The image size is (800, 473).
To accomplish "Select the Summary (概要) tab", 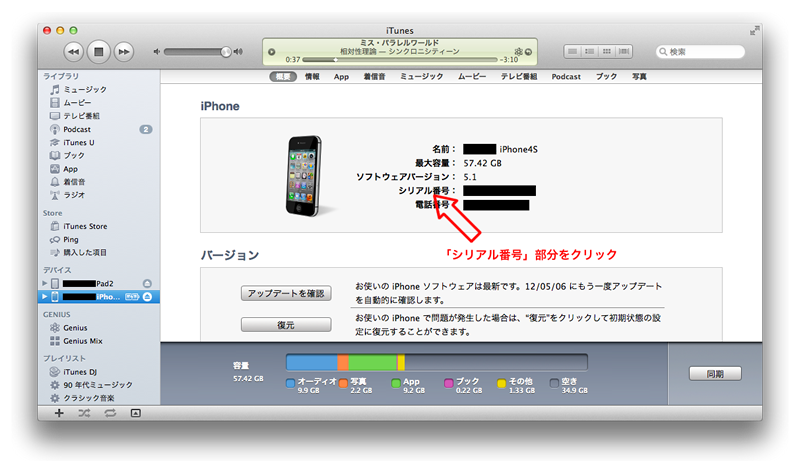I will coord(283,77).
